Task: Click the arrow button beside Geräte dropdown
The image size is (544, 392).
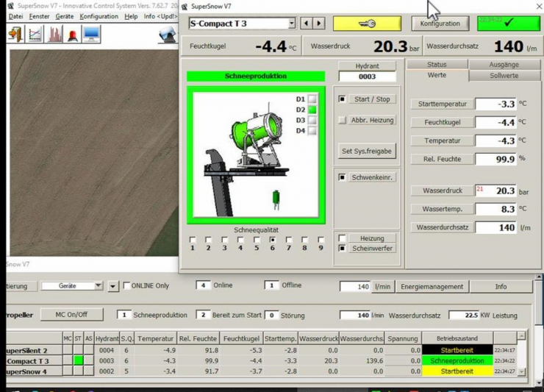Action: point(113,286)
